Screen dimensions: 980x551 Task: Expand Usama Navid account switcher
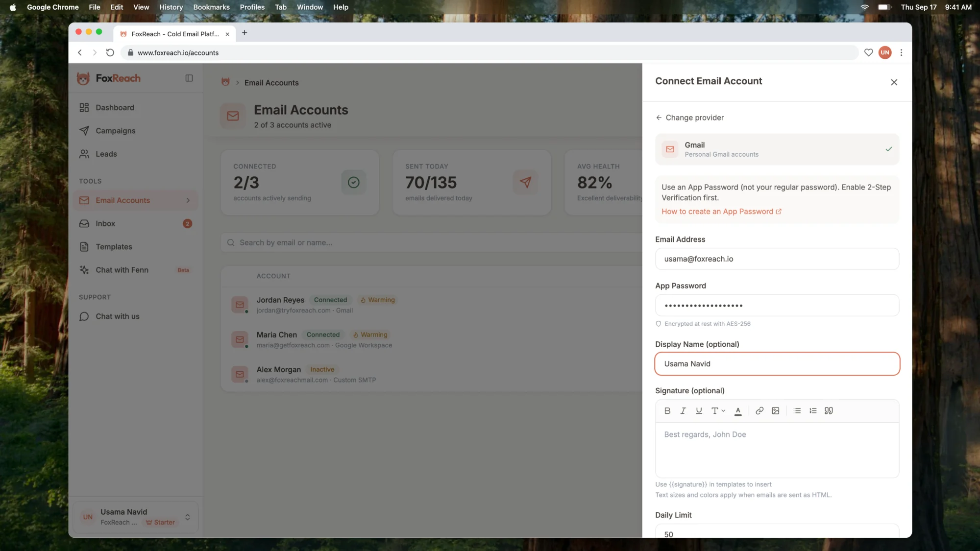coord(187,517)
